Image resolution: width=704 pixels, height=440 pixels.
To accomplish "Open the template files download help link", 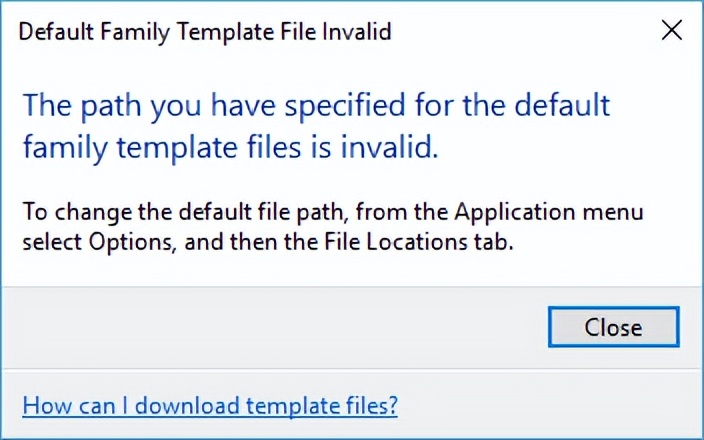I will pos(210,405).
